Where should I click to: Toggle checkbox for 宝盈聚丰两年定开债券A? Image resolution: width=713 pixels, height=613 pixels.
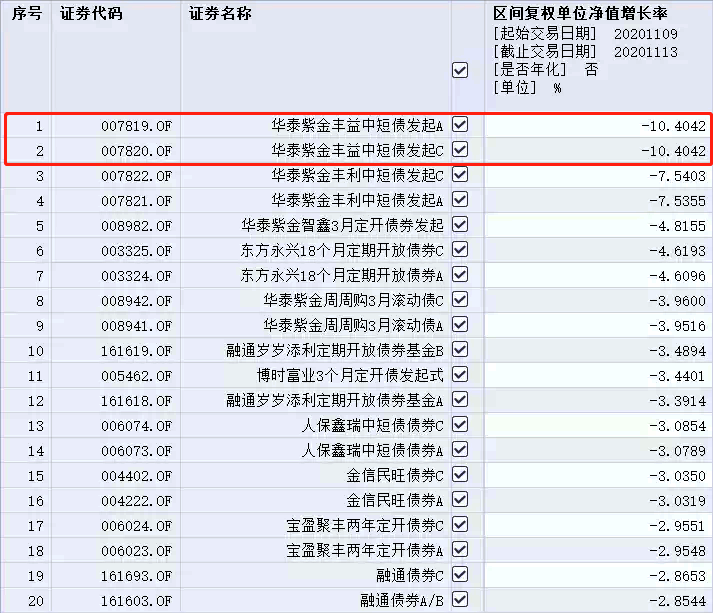click(x=460, y=549)
